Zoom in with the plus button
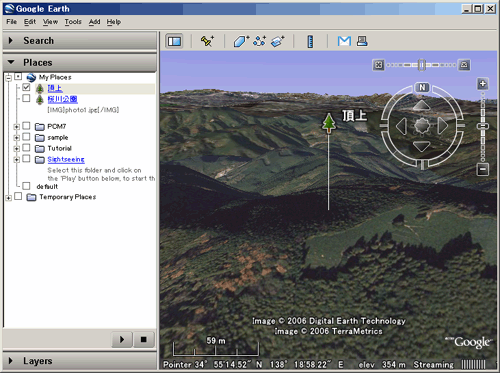Screen dimensions: 500x373 point(482,84)
